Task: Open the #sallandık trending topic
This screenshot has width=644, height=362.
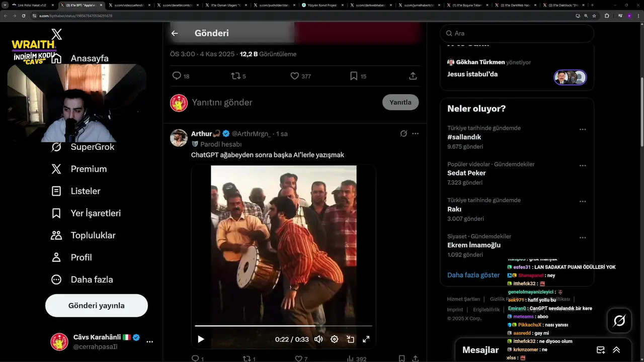Action: tap(464, 137)
